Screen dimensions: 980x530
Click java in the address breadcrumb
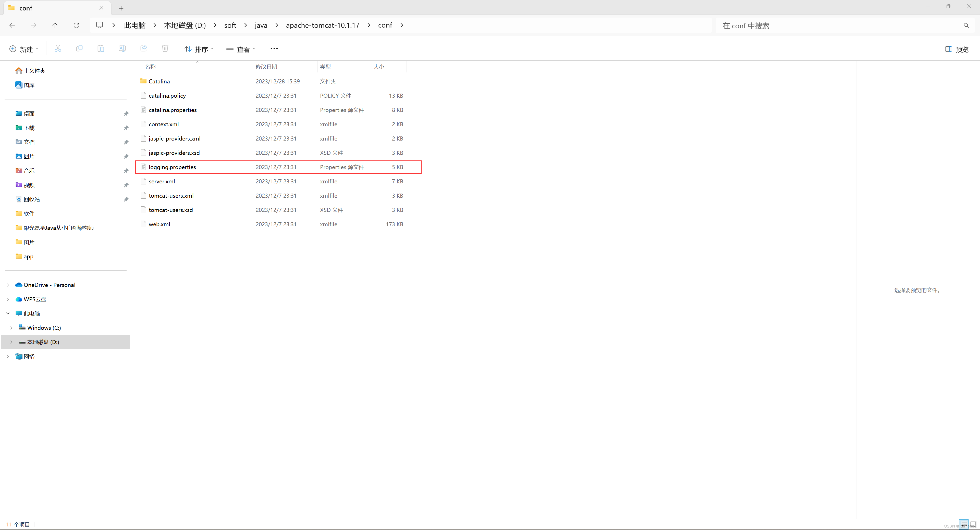click(x=261, y=26)
